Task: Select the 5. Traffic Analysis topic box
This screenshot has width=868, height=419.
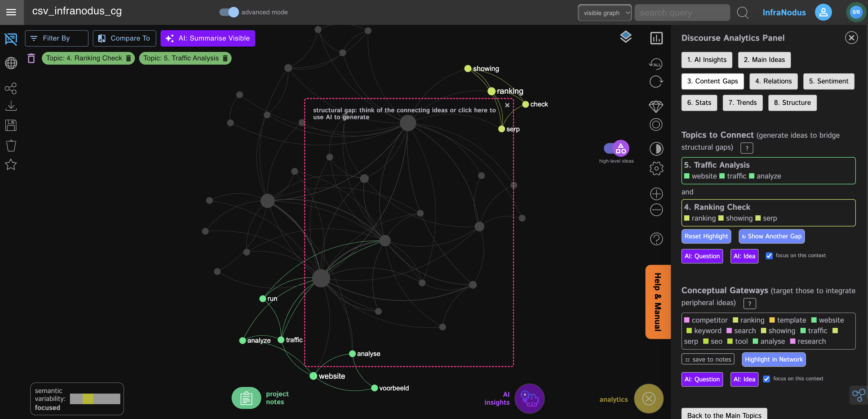Action: (x=768, y=171)
